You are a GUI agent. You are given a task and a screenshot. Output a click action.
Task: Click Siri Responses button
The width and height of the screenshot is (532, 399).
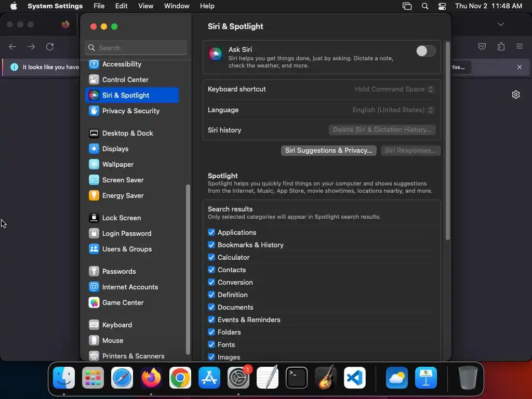point(410,150)
